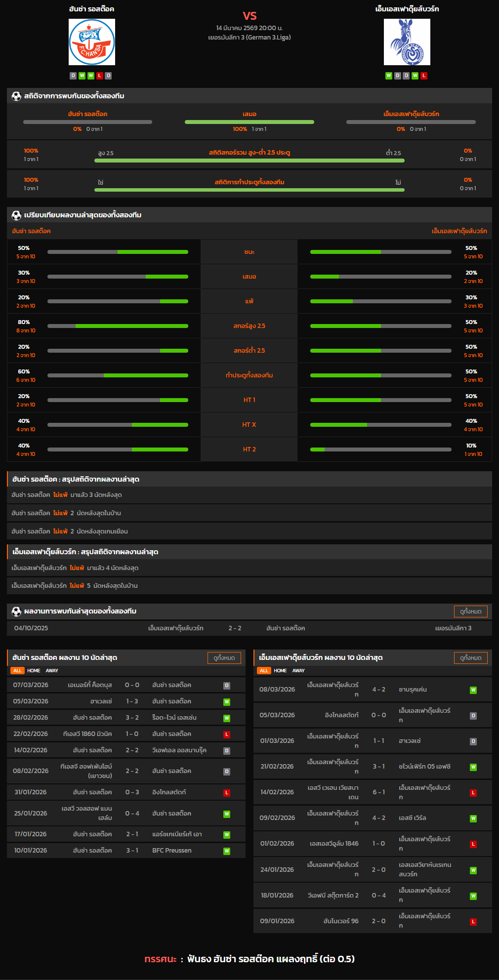Open view-all button for MSV Duisburg last 10
The width and height of the screenshot is (499, 980).
(470, 658)
